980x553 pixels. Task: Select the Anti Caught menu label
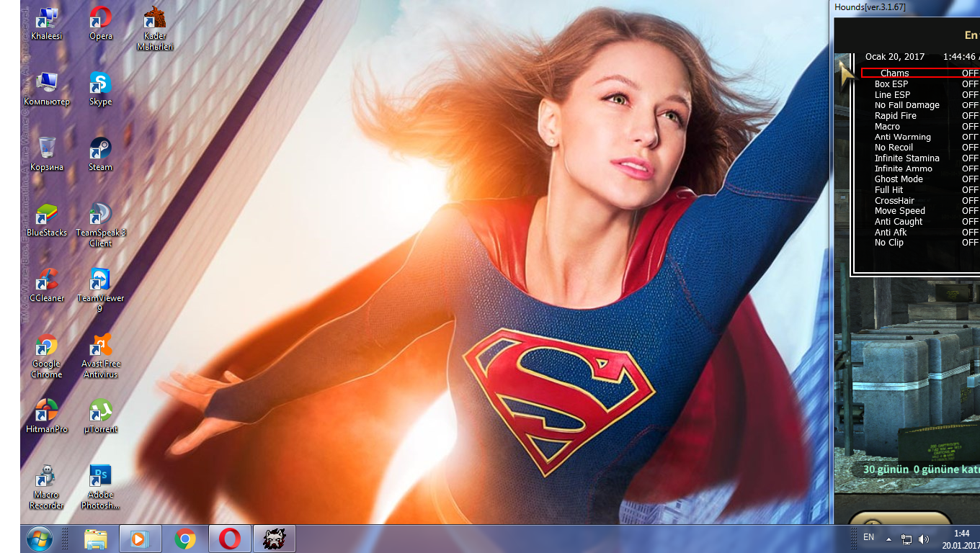click(899, 222)
